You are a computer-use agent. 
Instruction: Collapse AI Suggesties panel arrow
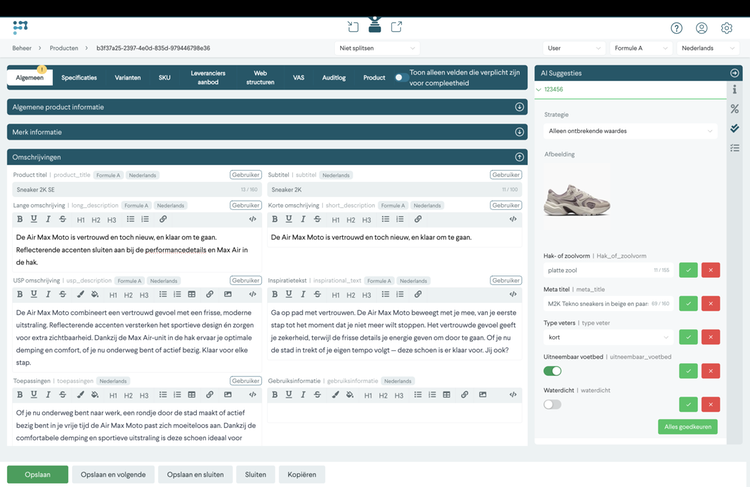pyautogui.click(x=734, y=73)
